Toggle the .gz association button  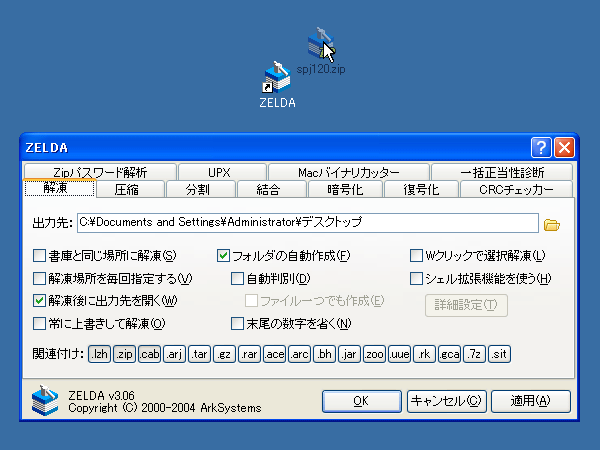(224, 354)
